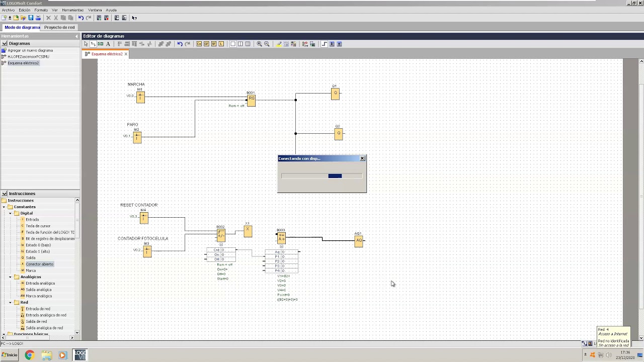Expand the Funciones básicas tree node

pyautogui.click(x=4, y=334)
